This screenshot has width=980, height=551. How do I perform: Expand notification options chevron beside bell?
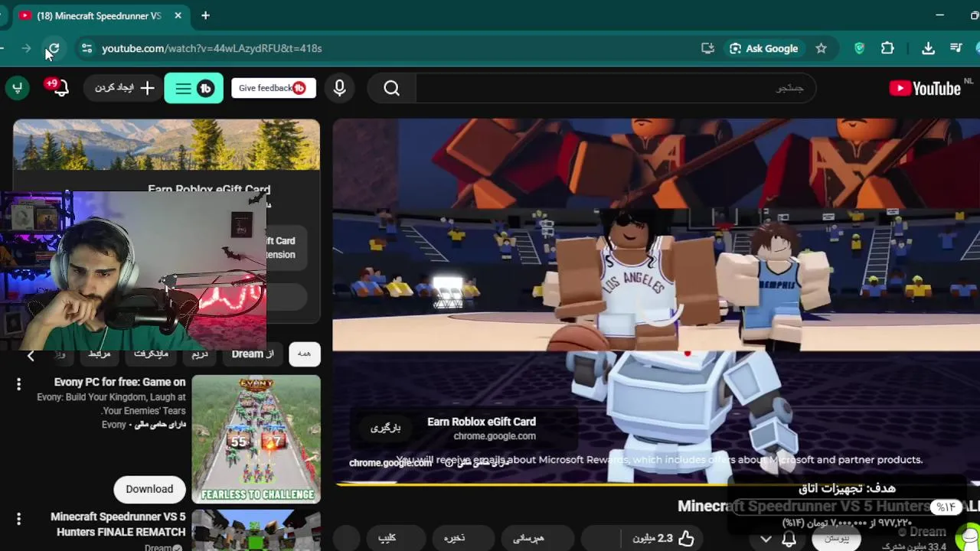point(766,540)
